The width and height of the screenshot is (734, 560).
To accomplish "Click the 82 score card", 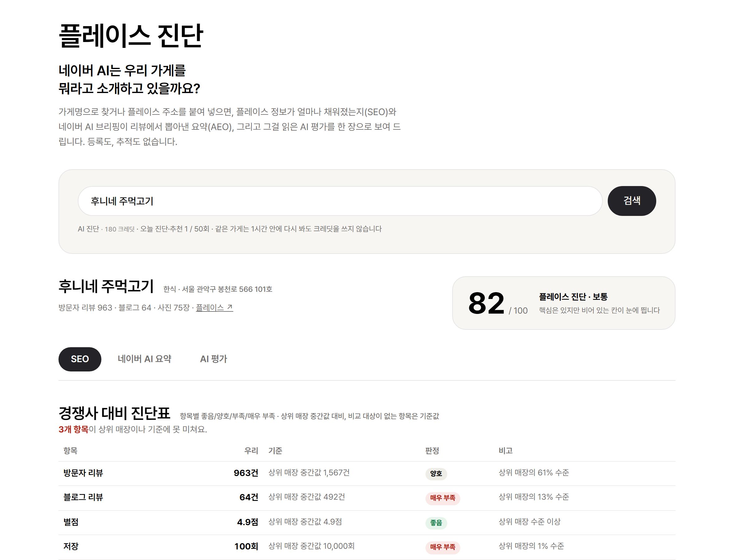I will coord(564,303).
